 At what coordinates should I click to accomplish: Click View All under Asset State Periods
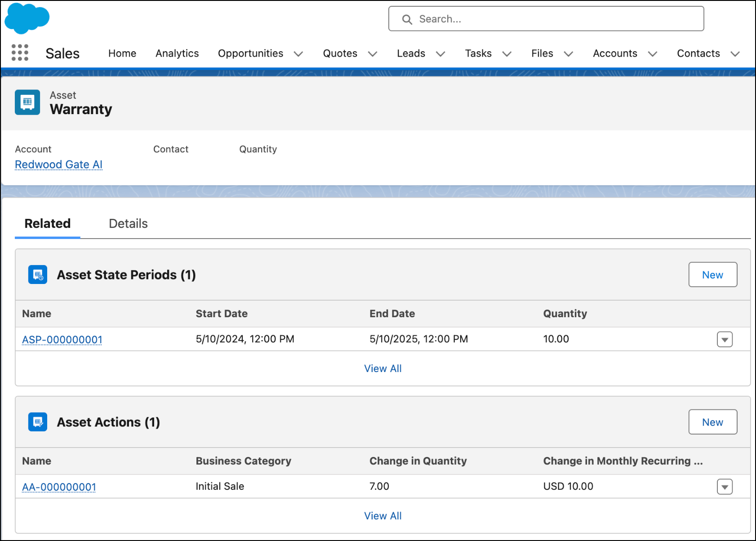coord(383,368)
